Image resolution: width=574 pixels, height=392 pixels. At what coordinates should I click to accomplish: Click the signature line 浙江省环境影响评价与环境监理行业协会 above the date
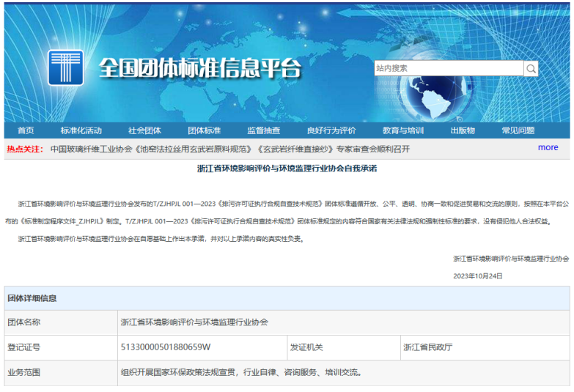[511, 259]
